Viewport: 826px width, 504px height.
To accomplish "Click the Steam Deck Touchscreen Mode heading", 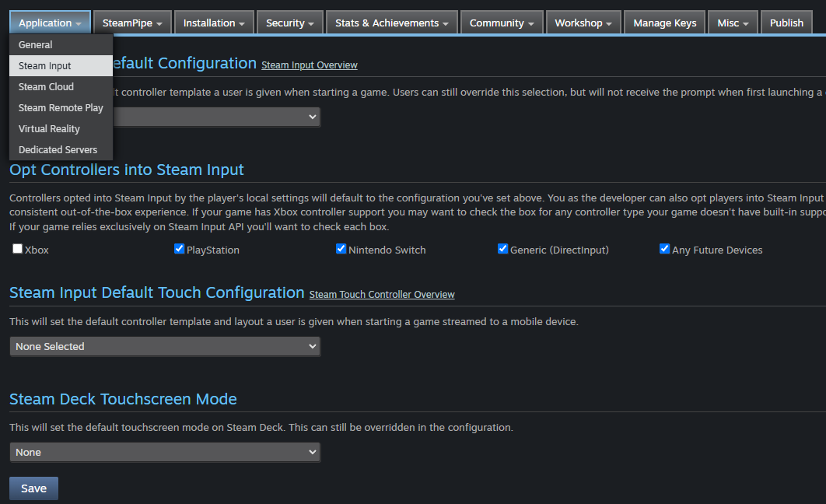I will point(123,399).
